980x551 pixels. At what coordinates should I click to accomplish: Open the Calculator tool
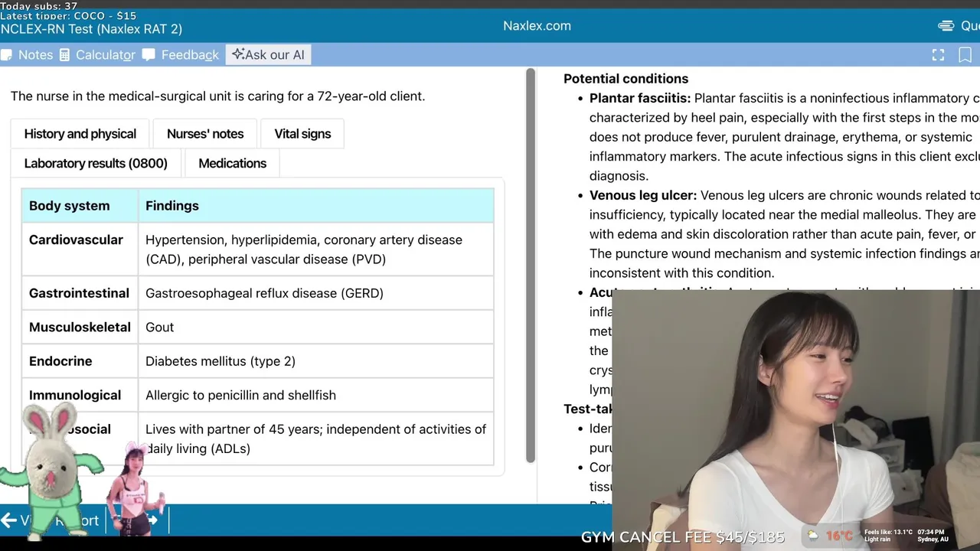tap(97, 55)
